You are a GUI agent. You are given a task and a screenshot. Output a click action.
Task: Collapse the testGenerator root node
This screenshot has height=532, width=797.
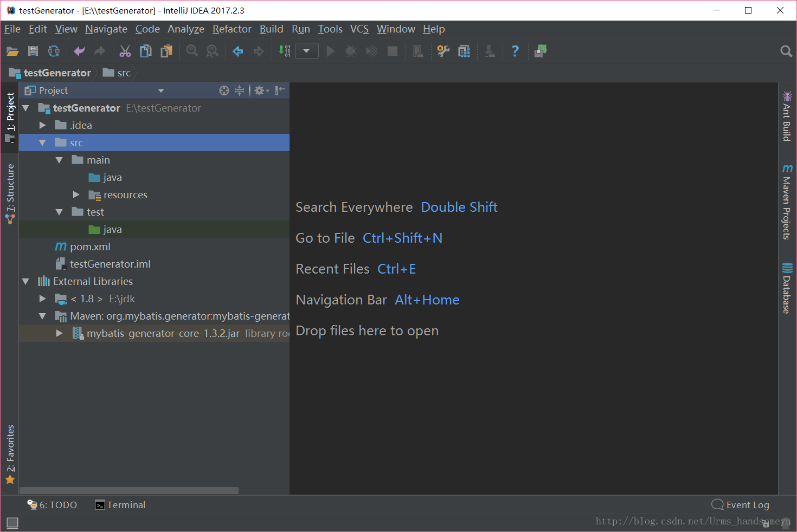pos(25,108)
